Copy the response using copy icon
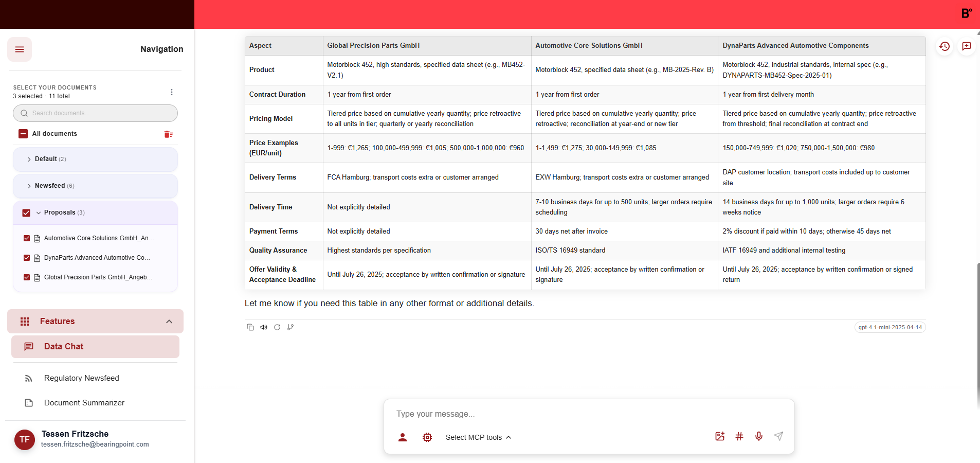The width and height of the screenshot is (980, 463). click(250, 327)
